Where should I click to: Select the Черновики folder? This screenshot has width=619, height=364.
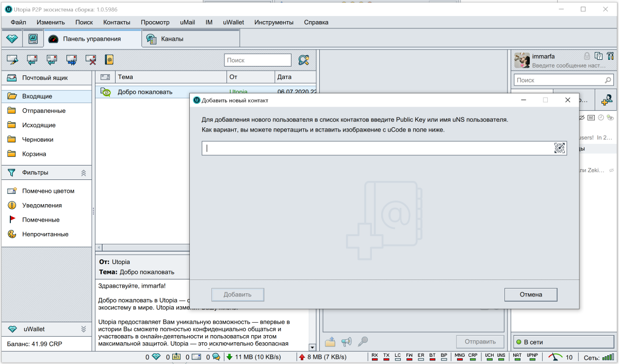(x=46, y=140)
